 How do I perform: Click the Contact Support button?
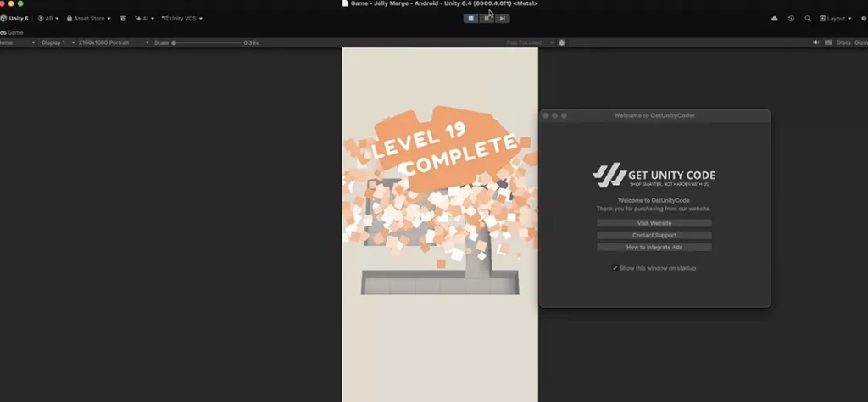pyautogui.click(x=654, y=235)
